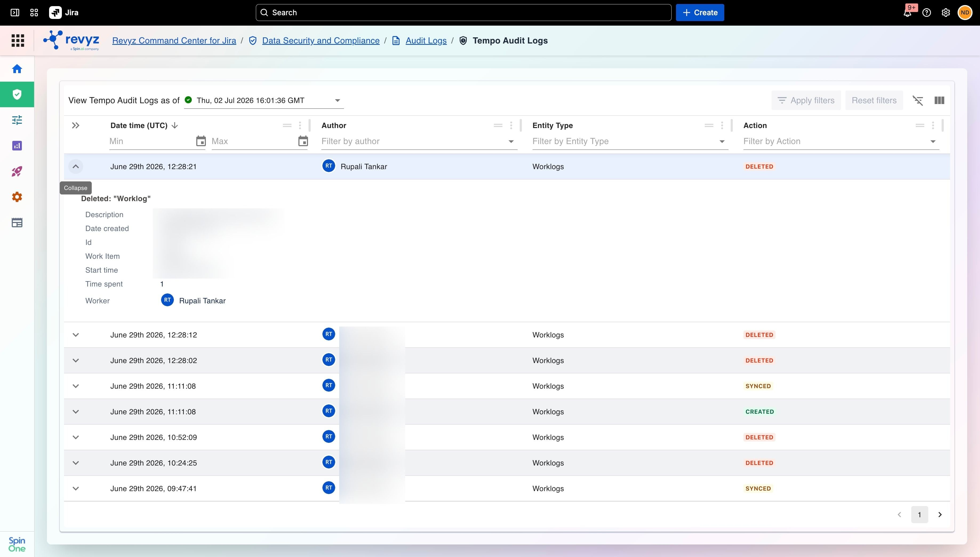This screenshot has height=557, width=980.
Task: Expand the 10:24:25 log row
Action: (x=76, y=463)
